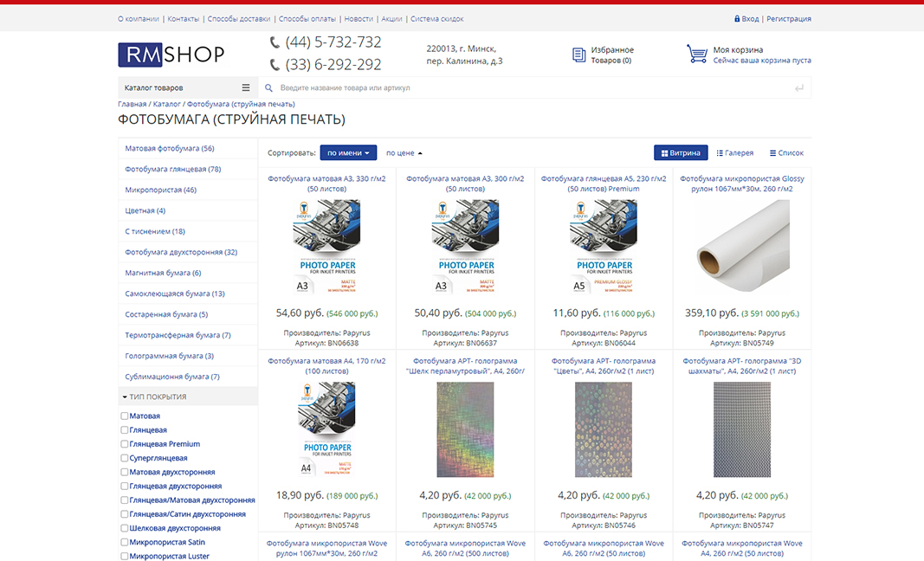
Task: Switch to Галерея view
Action: [735, 153]
